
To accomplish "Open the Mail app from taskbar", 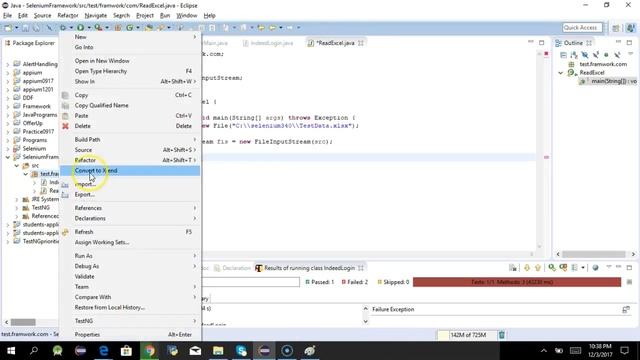I will [195, 351].
